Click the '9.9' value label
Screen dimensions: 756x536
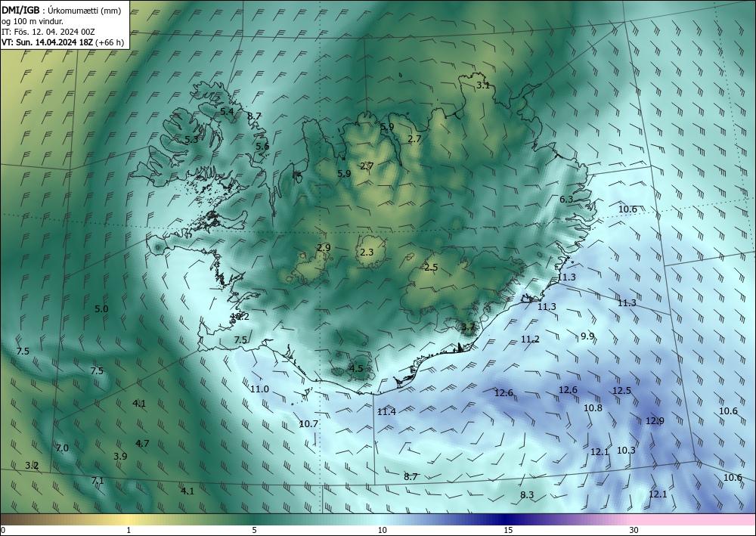pyautogui.click(x=587, y=336)
